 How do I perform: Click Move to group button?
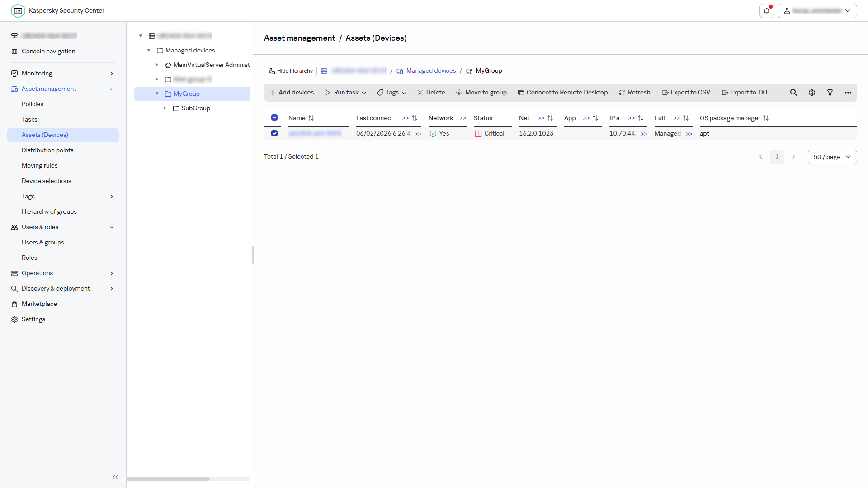(x=481, y=93)
